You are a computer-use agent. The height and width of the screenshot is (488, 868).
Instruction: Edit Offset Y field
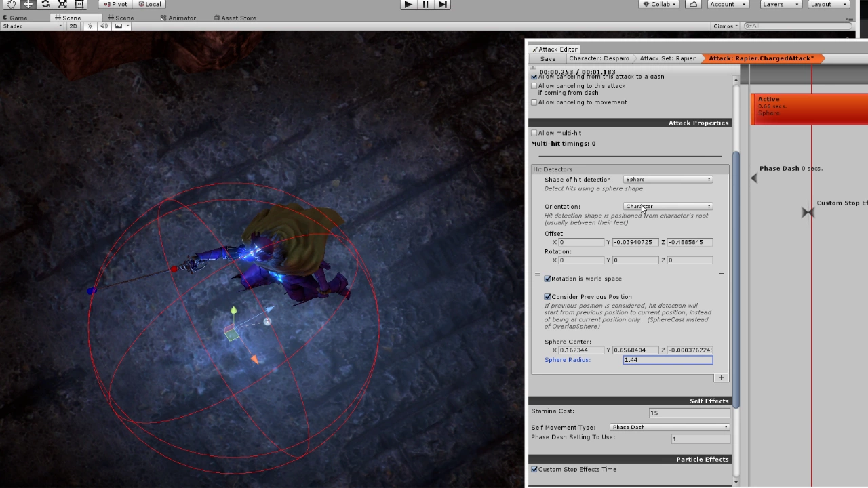tap(635, 242)
